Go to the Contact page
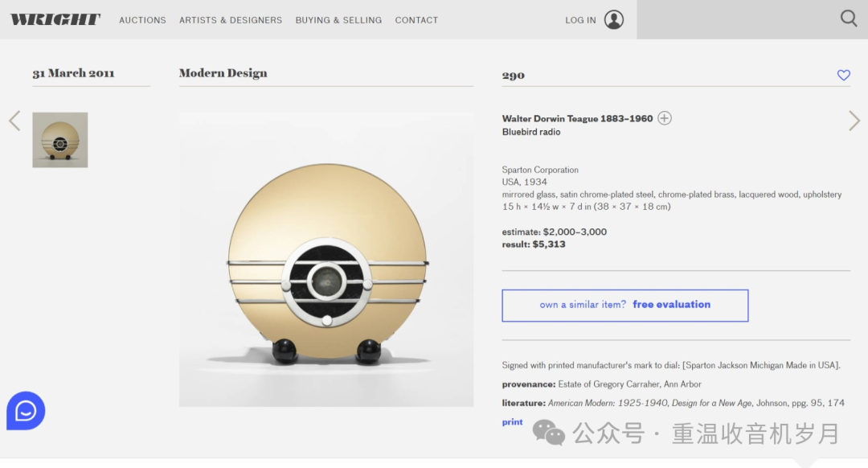 [416, 20]
